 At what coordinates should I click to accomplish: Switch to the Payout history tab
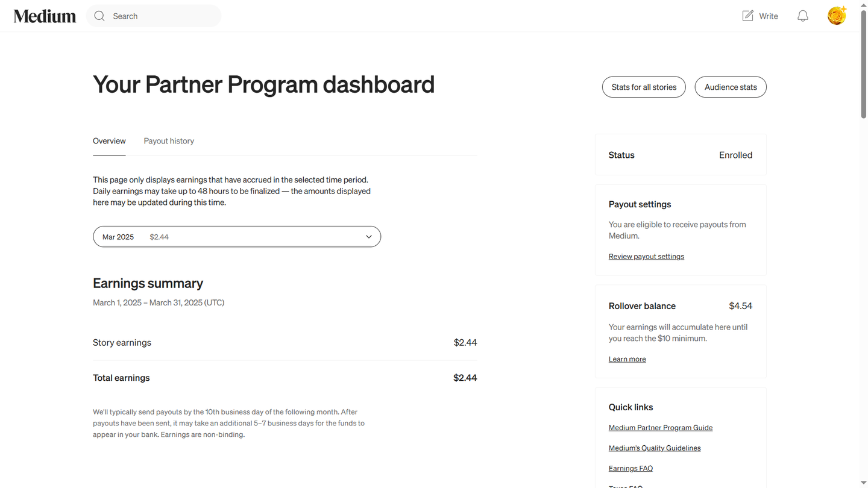[x=169, y=141]
